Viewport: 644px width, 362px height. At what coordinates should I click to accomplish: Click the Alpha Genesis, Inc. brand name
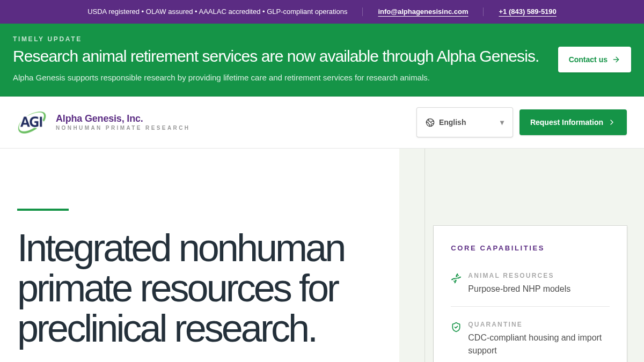point(99,119)
